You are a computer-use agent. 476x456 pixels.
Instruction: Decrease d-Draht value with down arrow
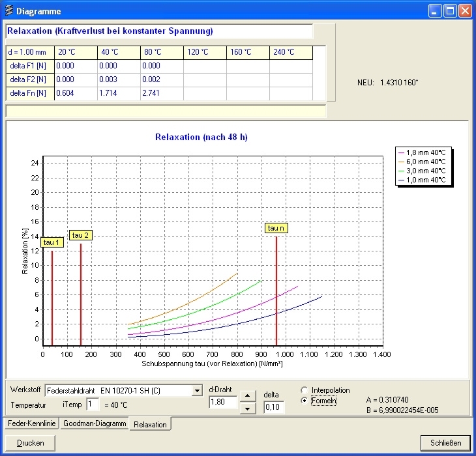248,408
